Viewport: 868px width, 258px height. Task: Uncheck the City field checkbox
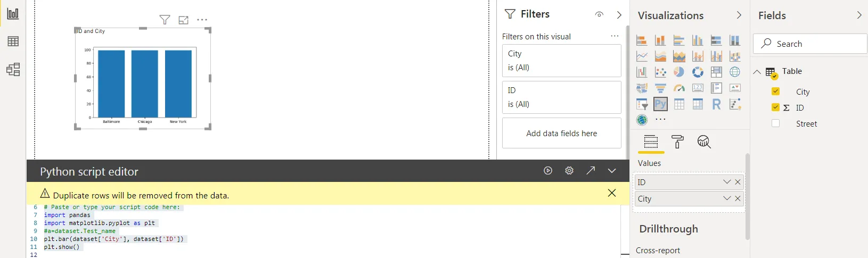[775, 91]
